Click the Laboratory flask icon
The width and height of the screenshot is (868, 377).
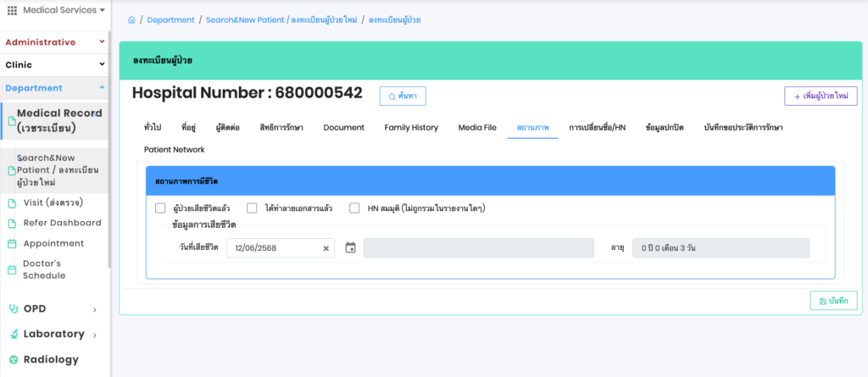pyautogui.click(x=13, y=334)
